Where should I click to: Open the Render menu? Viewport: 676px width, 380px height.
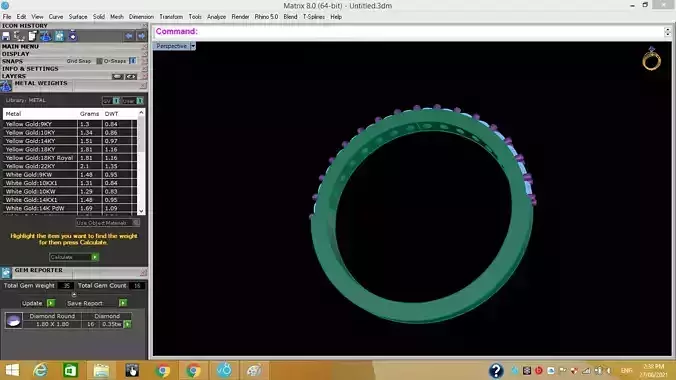tap(240, 17)
